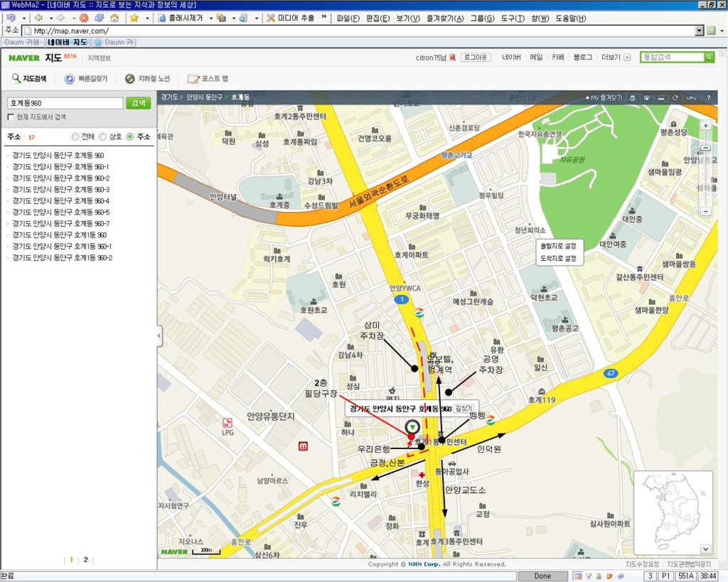Open map help with the question mark icon
Image resolution: width=728 pixels, height=582 pixels.
click(708, 97)
